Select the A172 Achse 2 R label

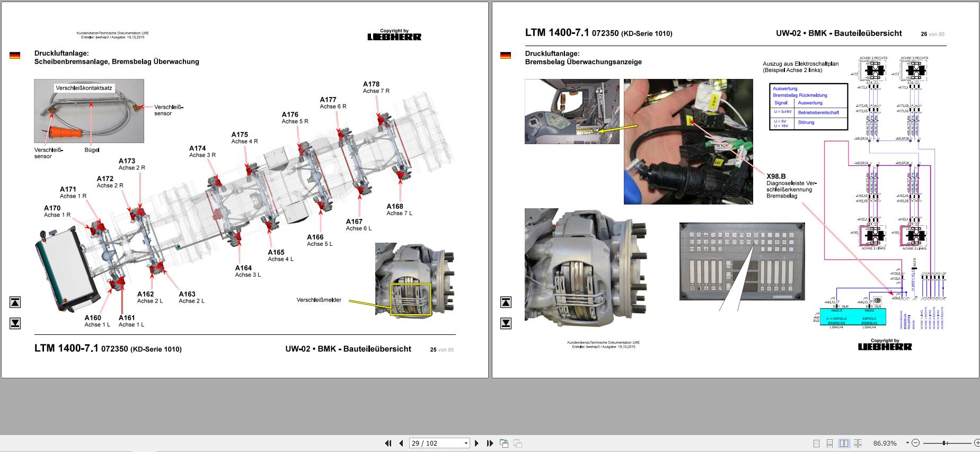(x=110, y=182)
